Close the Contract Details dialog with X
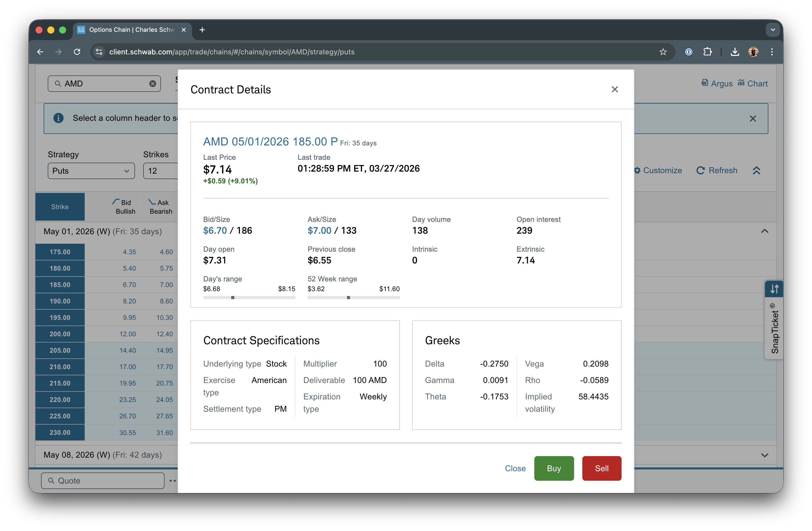The image size is (812, 531). [x=614, y=89]
